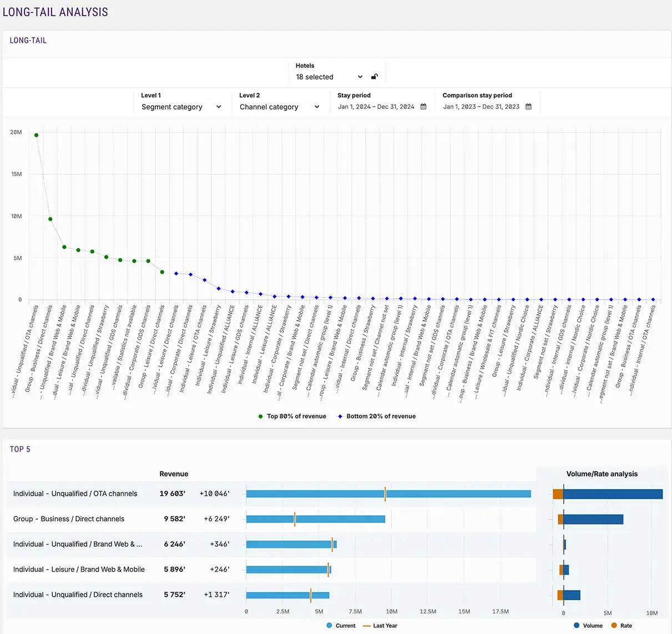The width and height of the screenshot is (672, 634).
Task: Open the Level 1 Segment category dropdown
Action: click(x=218, y=107)
